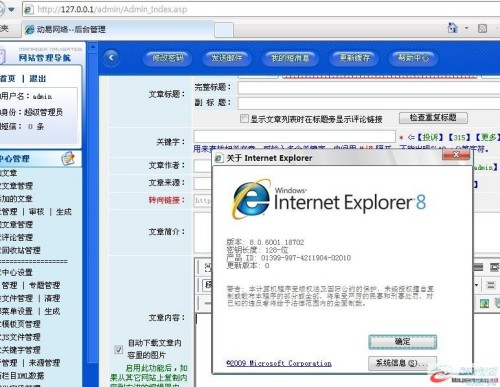Click 清理 link next to 文件管理
Screen dimensions: 500x387
click(x=52, y=298)
